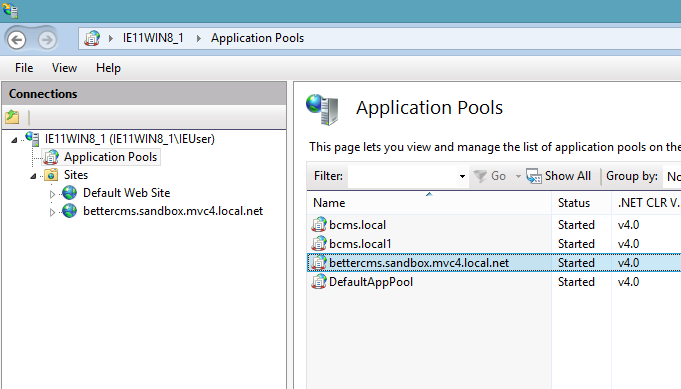This screenshot has width=681, height=389.
Task: Collapse the Sites tree node
Action: click(33, 176)
